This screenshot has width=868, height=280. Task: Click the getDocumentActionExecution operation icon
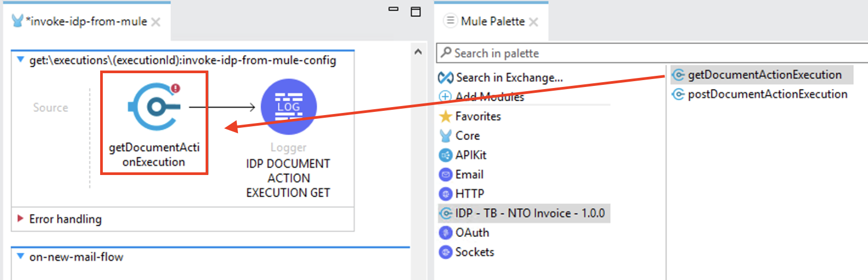(678, 75)
